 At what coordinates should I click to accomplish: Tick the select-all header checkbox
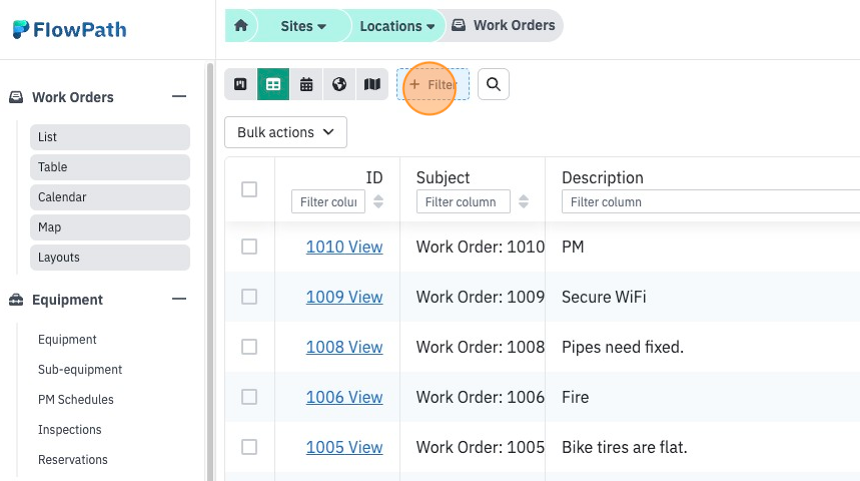point(249,189)
